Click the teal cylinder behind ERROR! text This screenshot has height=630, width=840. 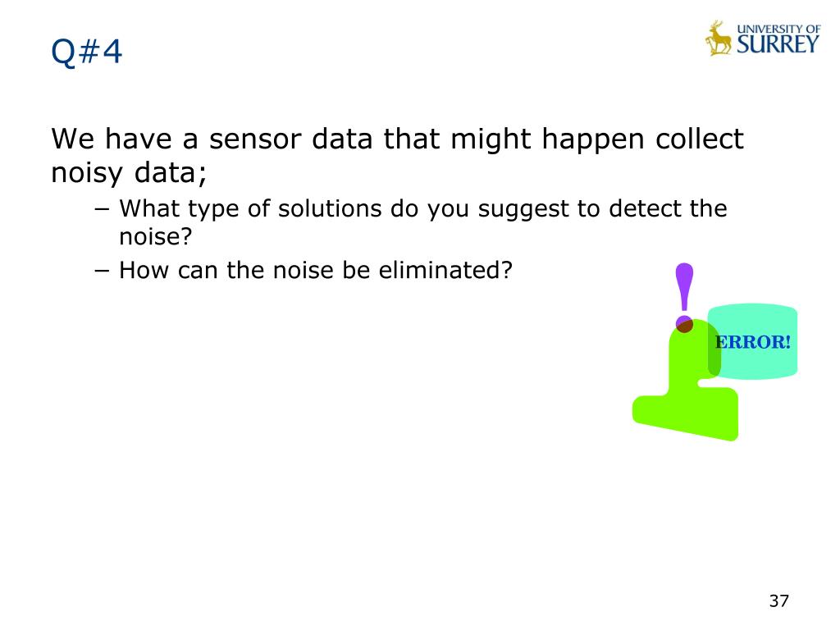pyautogui.click(x=753, y=342)
